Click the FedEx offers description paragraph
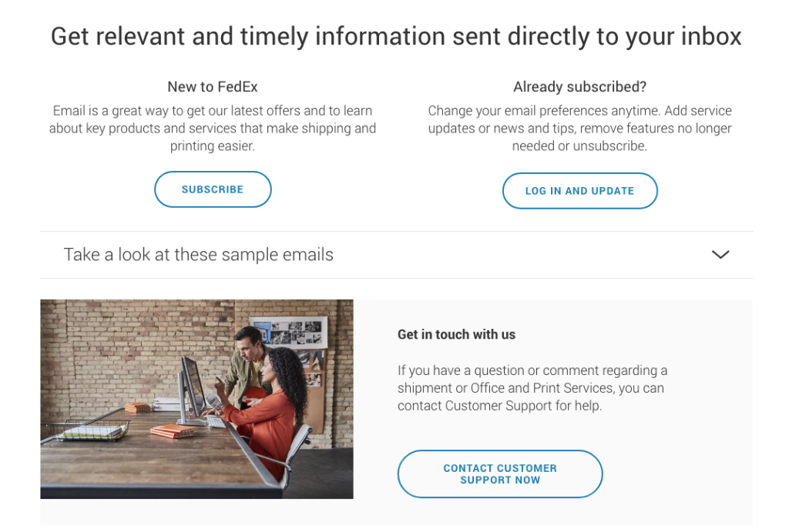Image resolution: width=789 pixels, height=532 pixels. point(213,128)
